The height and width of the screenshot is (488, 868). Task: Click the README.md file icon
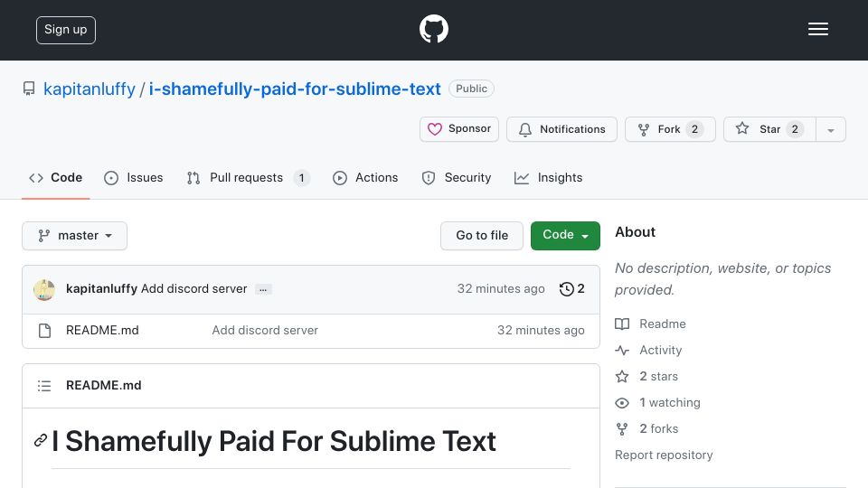[x=45, y=331]
